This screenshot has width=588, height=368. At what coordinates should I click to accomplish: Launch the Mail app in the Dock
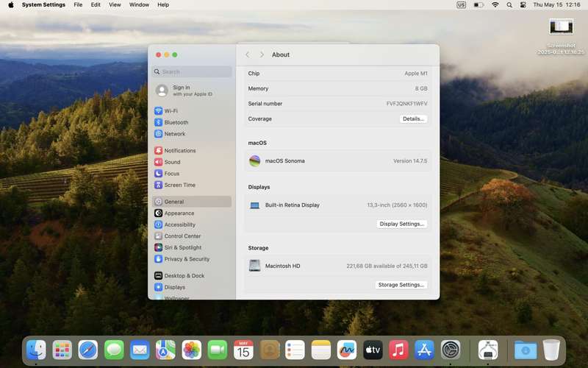coord(140,350)
